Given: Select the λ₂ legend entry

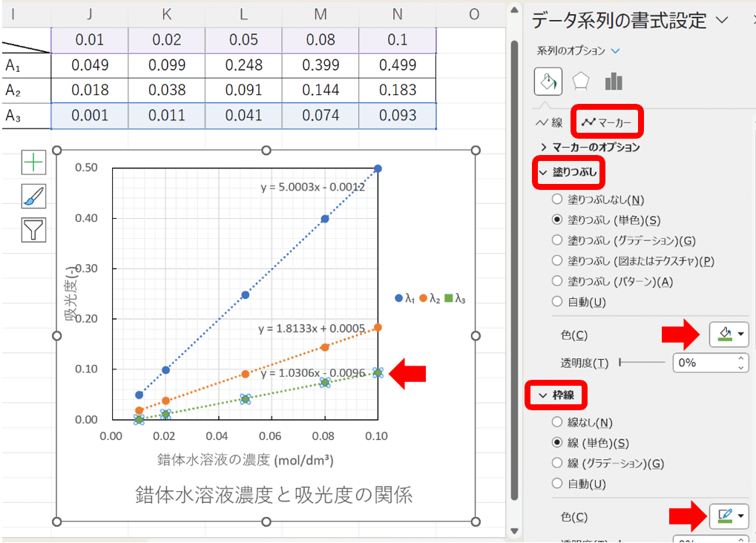Looking at the screenshot, I should pyautogui.click(x=430, y=298).
